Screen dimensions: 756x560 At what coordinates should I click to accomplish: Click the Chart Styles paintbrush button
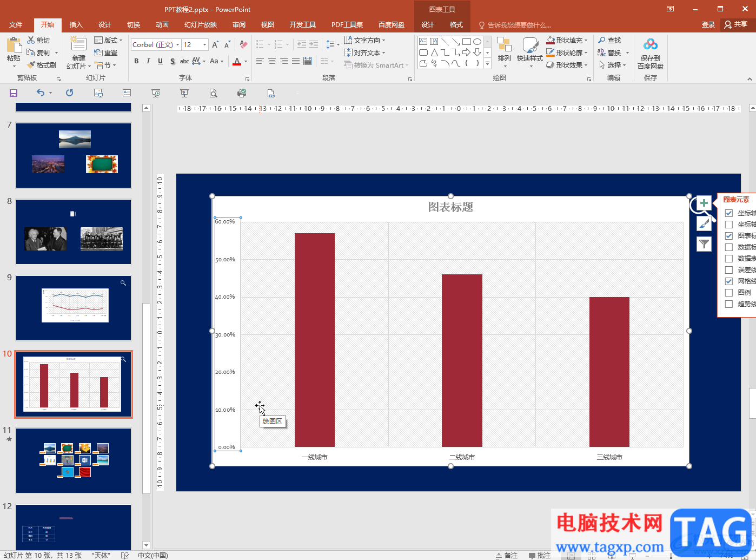point(704,223)
